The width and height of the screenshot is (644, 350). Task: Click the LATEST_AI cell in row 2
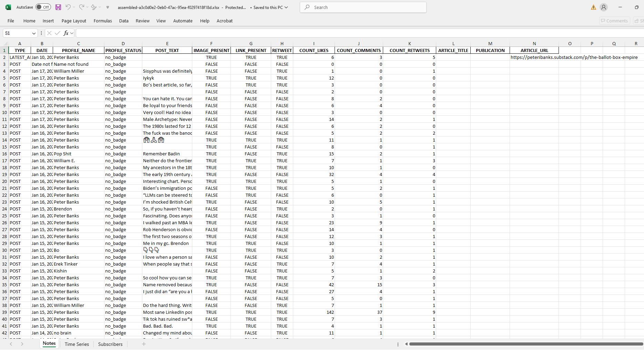[20, 57]
